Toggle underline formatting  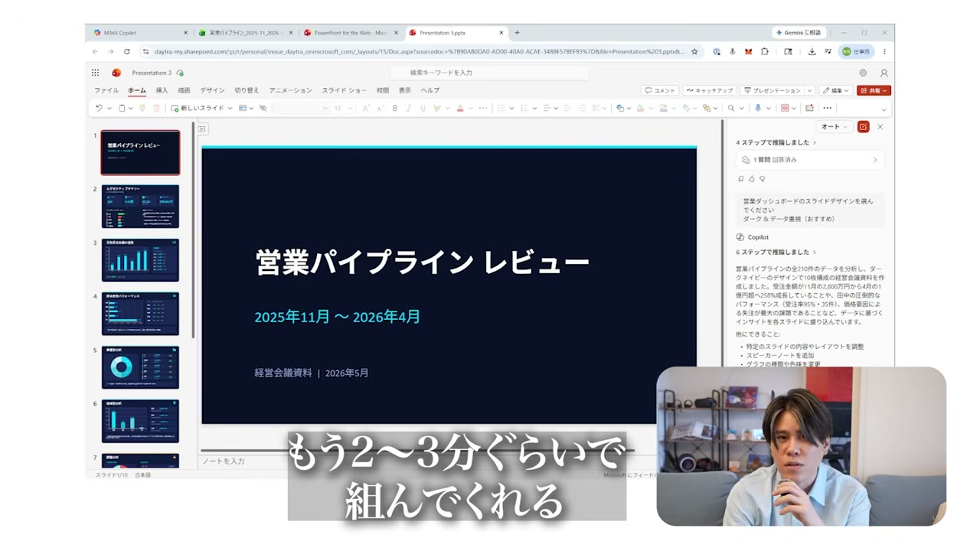pyautogui.click(x=423, y=108)
